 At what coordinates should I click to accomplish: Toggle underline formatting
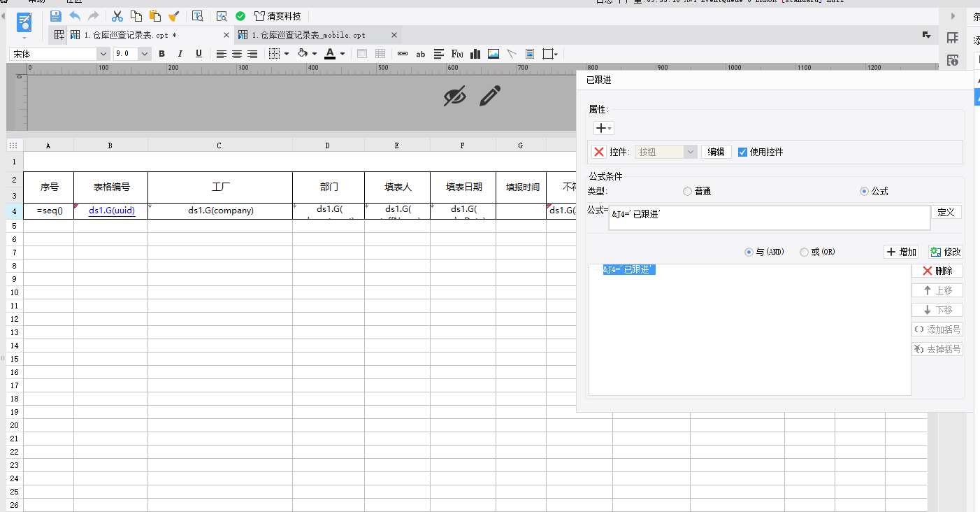pos(199,54)
